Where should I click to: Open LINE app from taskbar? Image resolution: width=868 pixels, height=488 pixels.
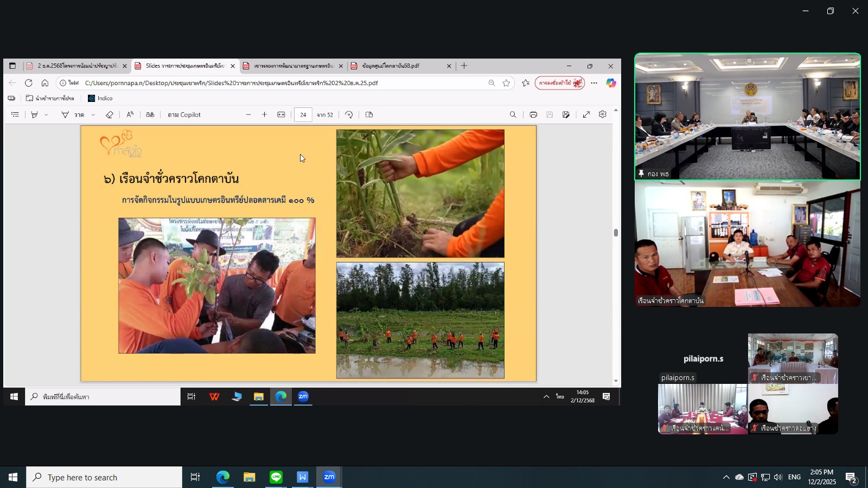click(276, 477)
